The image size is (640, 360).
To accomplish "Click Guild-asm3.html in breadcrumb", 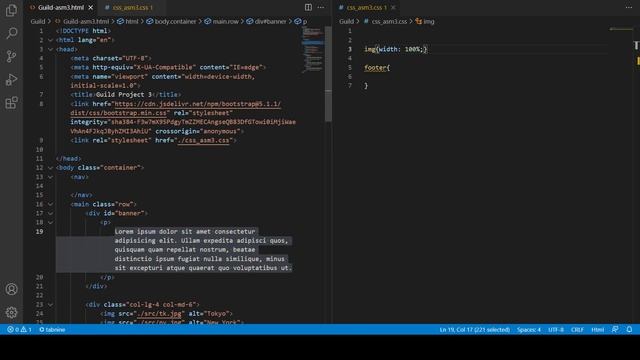I will (82, 21).
